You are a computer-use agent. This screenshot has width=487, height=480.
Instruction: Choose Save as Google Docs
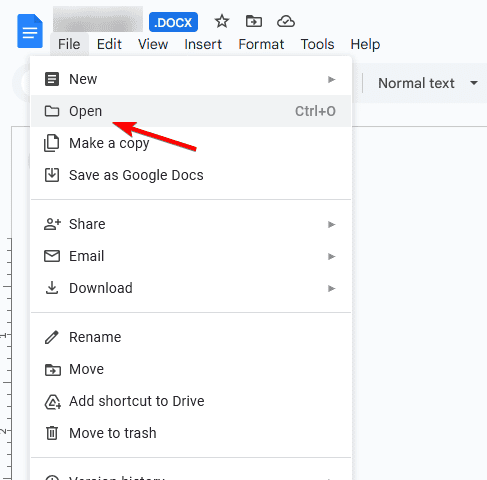[x=191, y=175]
